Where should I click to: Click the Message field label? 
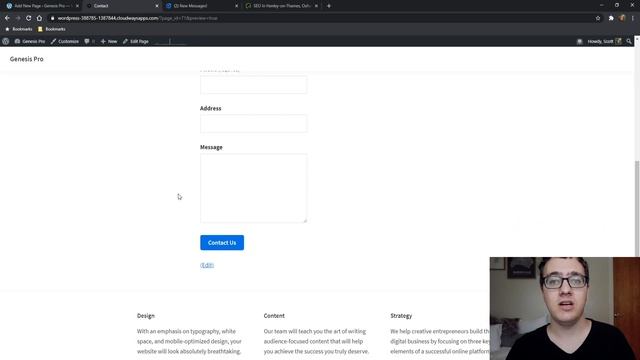pyautogui.click(x=211, y=147)
